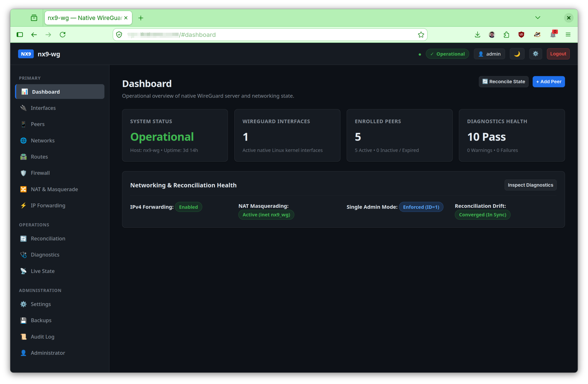Click the browser forward arrow

(48, 34)
